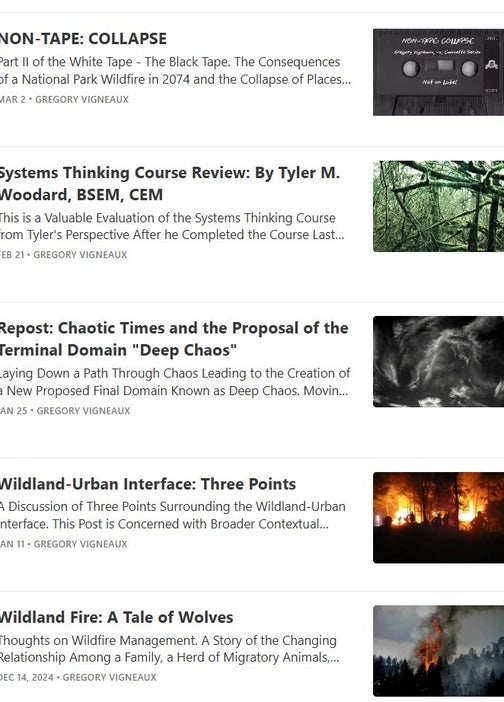
Task: Click Gregory Vigneaux author under Jan 11 post
Action: tap(81, 544)
